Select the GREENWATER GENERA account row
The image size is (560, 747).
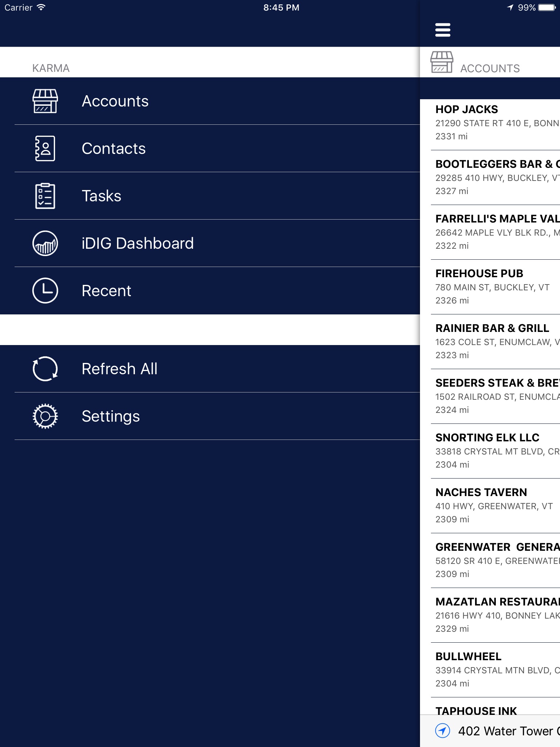click(x=490, y=561)
